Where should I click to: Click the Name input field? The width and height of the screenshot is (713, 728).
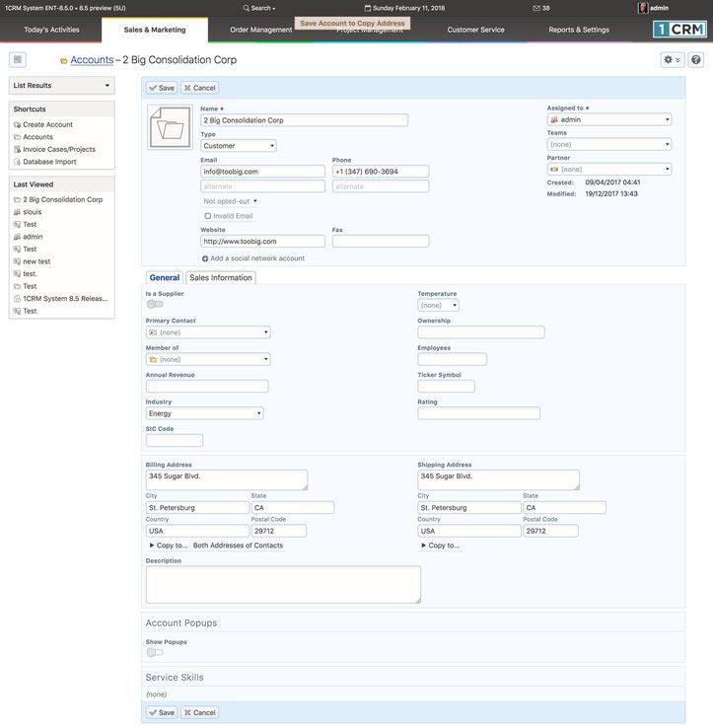(305, 120)
